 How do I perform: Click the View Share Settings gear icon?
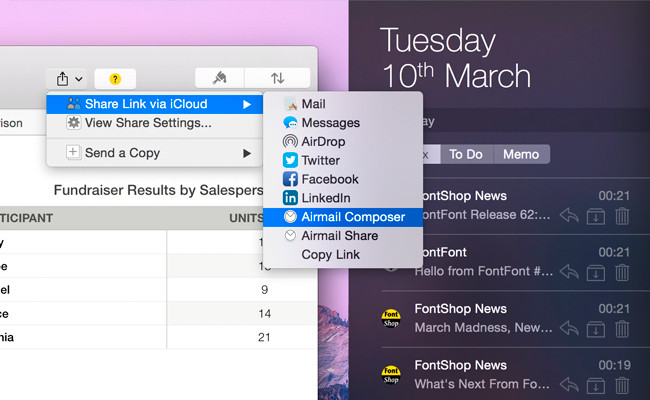pos(73,123)
